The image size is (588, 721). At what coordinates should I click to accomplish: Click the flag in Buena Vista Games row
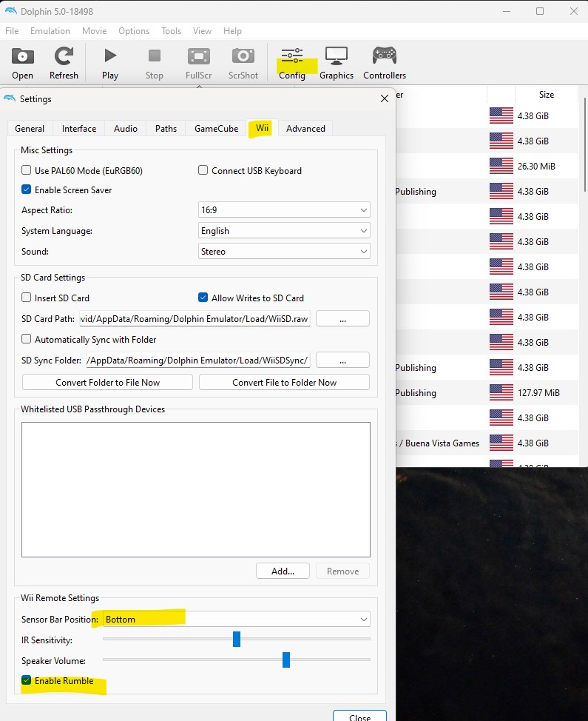[x=501, y=443]
